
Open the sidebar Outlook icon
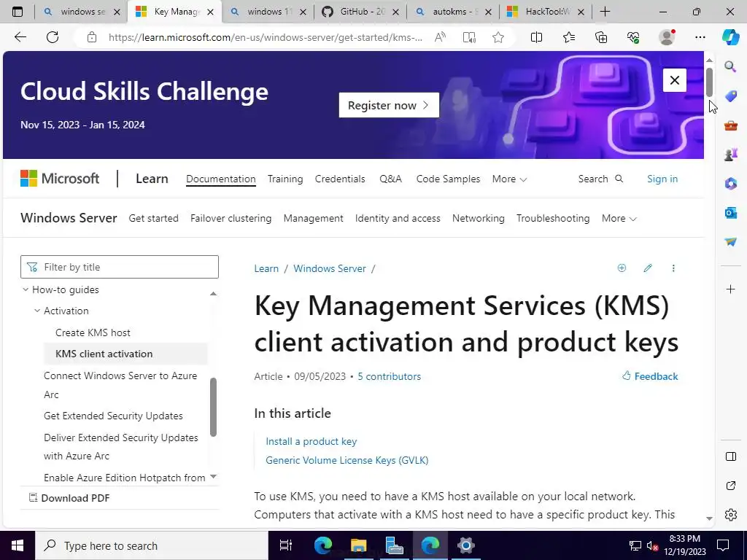point(730,212)
